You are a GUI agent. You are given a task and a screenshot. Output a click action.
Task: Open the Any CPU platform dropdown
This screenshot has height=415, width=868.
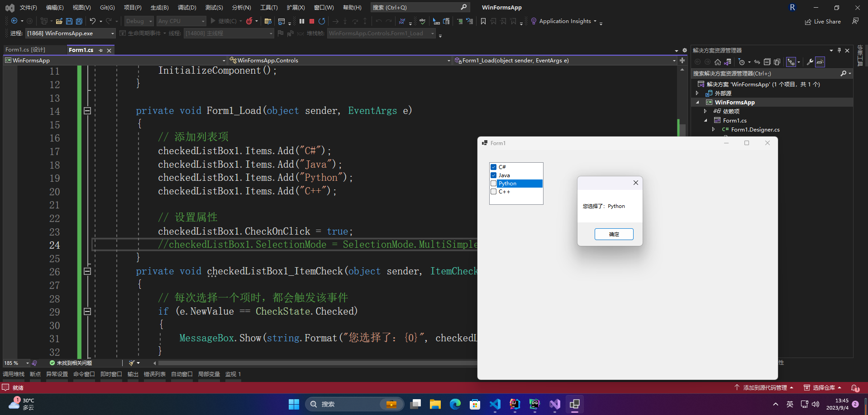[x=181, y=21]
